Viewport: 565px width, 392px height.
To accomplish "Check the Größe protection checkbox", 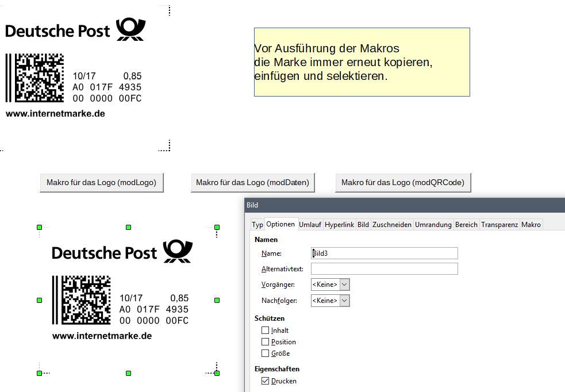I will (265, 353).
